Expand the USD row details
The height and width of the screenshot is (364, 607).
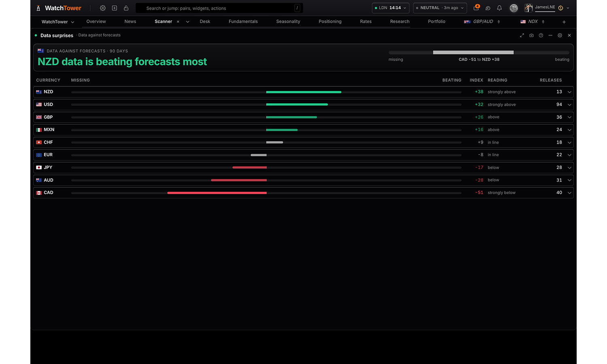(x=569, y=105)
